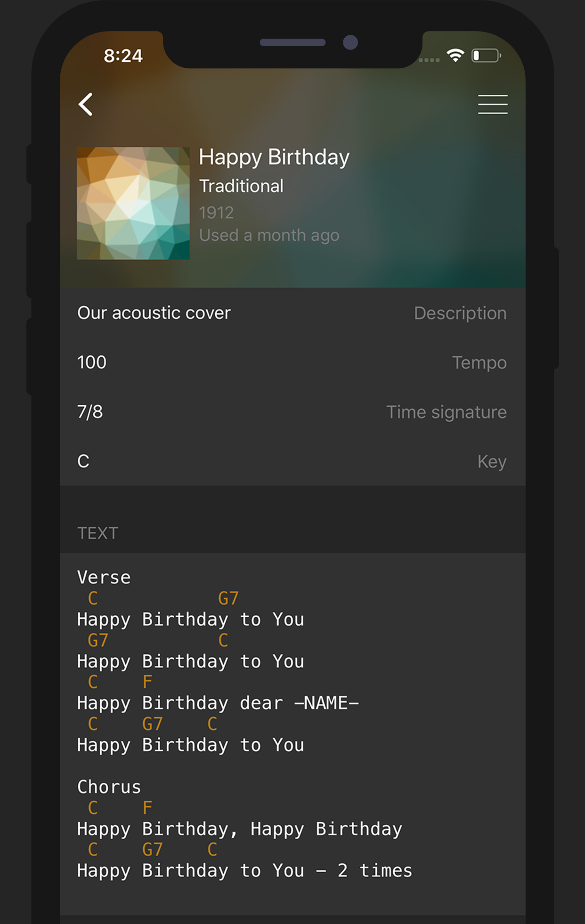585x924 pixels.
Task: Open the hamburger menu icon
Action: tap(493, 104)
